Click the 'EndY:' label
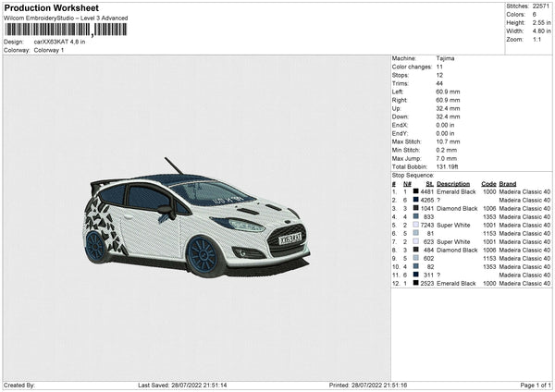This screenshot has width=555, height=392. click(x=400, y=133)
